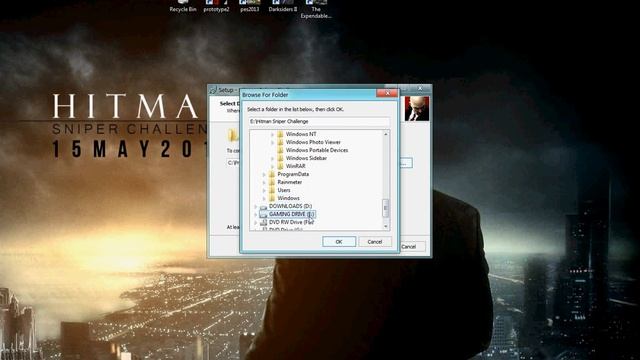
Task: Launch the pes2013 desktop shortcut
Action: pyautogui.click(x=249, y=6)
